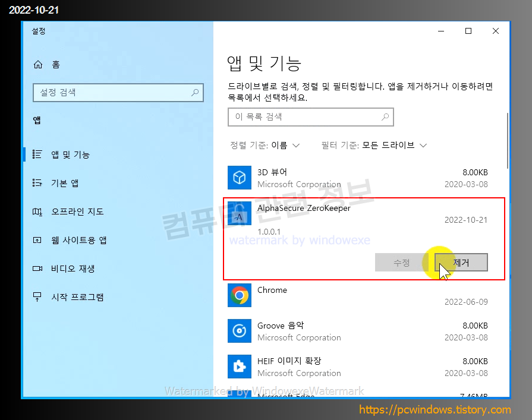Click the 기본 앱 icon in the sidebar

(37, 183)
